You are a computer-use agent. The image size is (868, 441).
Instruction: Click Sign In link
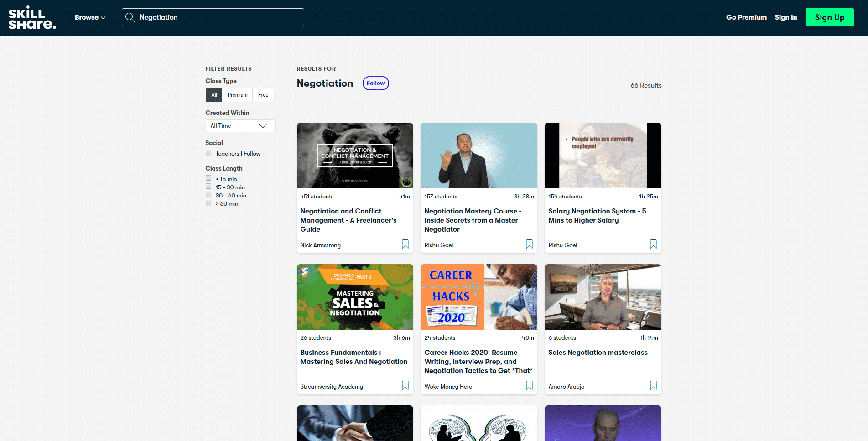click(x=785, y=17)
